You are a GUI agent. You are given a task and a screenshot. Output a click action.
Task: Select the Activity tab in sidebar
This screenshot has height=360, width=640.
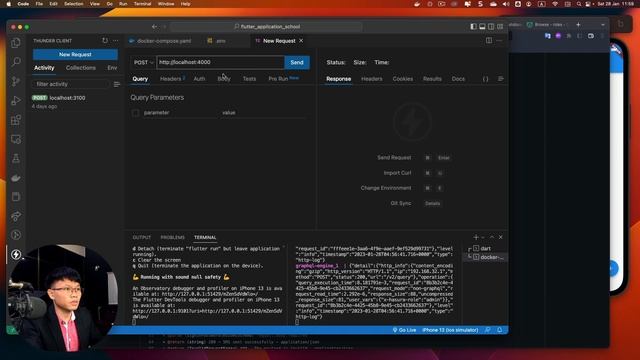coord(44,68)
